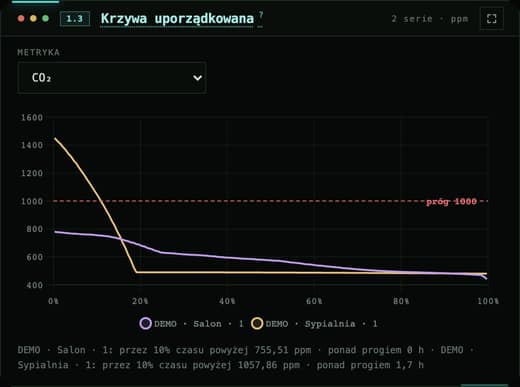This screenshot has width=520, height=387.
Task: Click the yellow window dot
Action: point(33,18)
